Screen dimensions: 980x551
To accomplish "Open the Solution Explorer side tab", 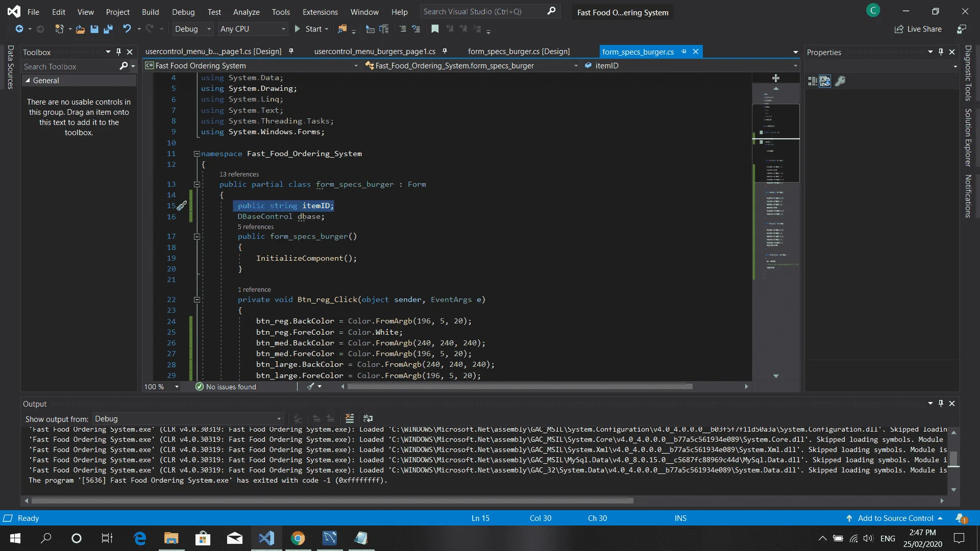I will 967,138.
